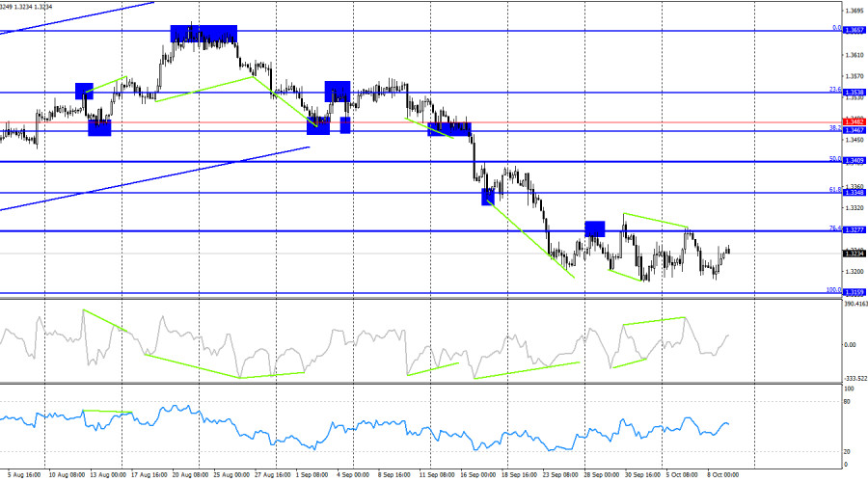Click the -333.522 indicator scale value

(x=855, y=379)
